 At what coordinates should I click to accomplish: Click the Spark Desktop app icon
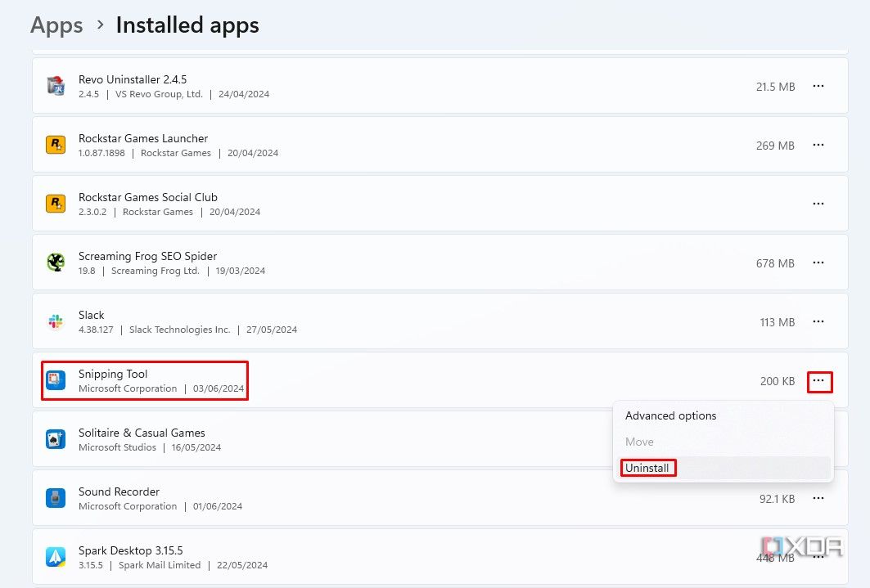56,557
